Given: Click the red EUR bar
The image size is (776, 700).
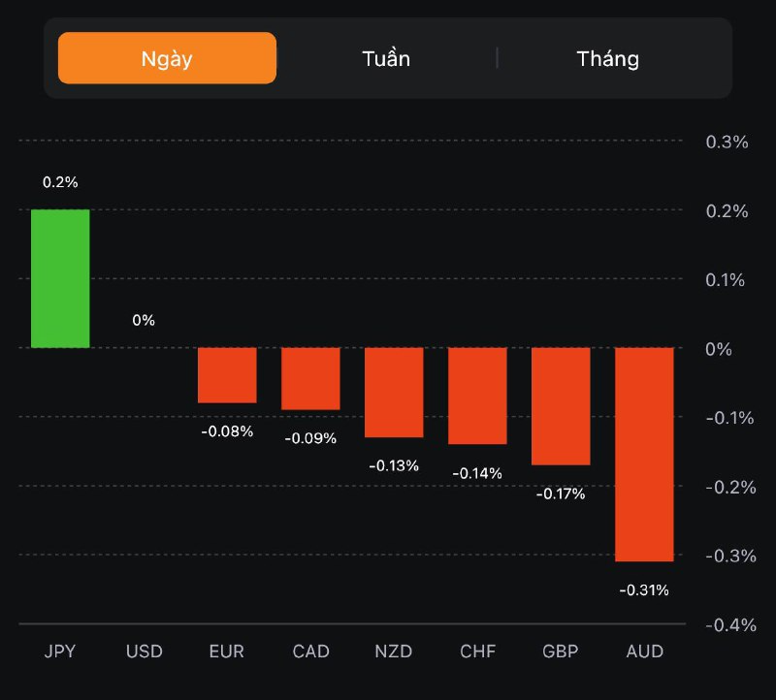Looking at the screenshot, I should pos(227,375).
